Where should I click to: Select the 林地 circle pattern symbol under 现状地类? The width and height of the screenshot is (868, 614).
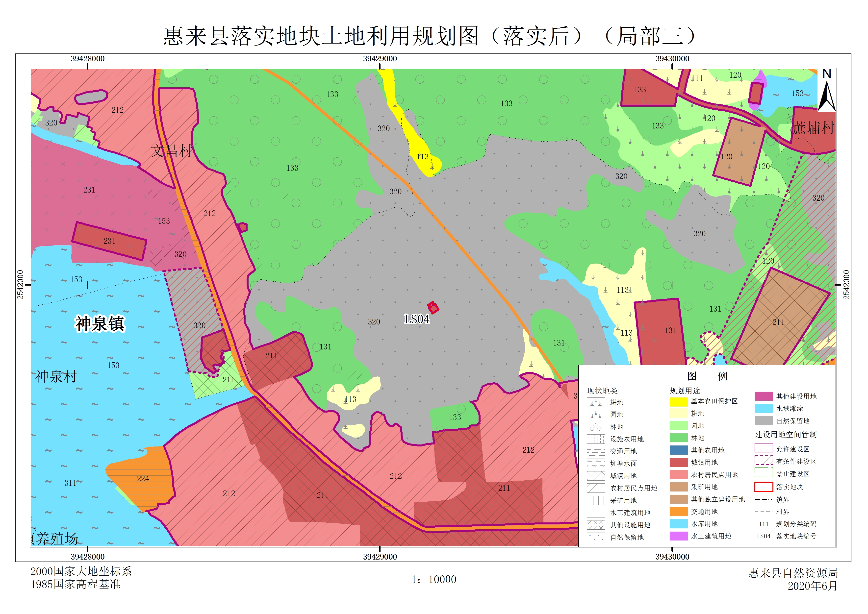click(x=595, y=427)
